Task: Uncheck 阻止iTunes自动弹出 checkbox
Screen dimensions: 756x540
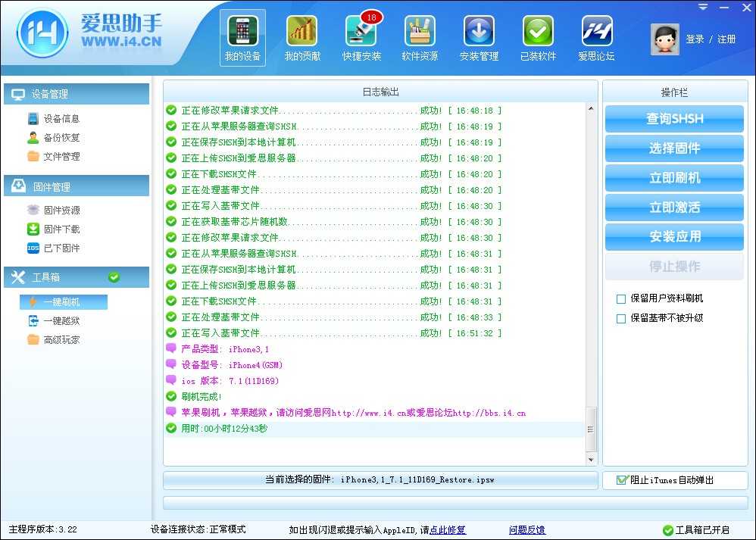Action: tap(622, 479)
